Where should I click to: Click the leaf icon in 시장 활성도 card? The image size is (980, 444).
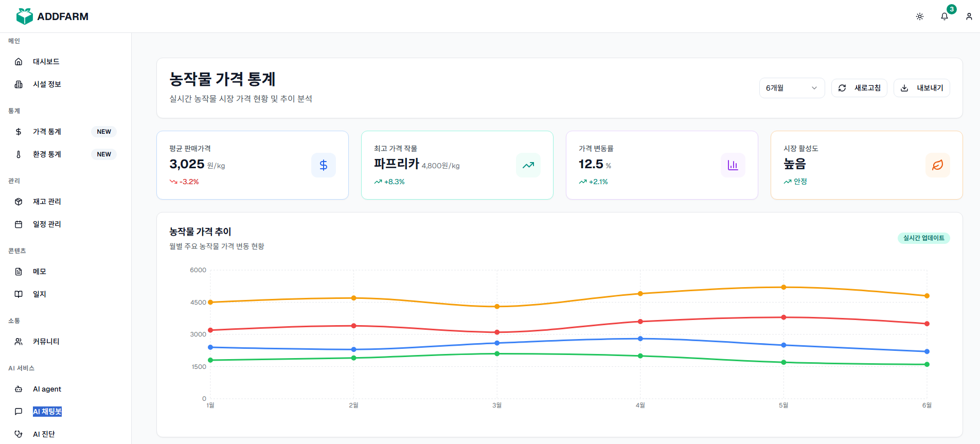[938, 165]
